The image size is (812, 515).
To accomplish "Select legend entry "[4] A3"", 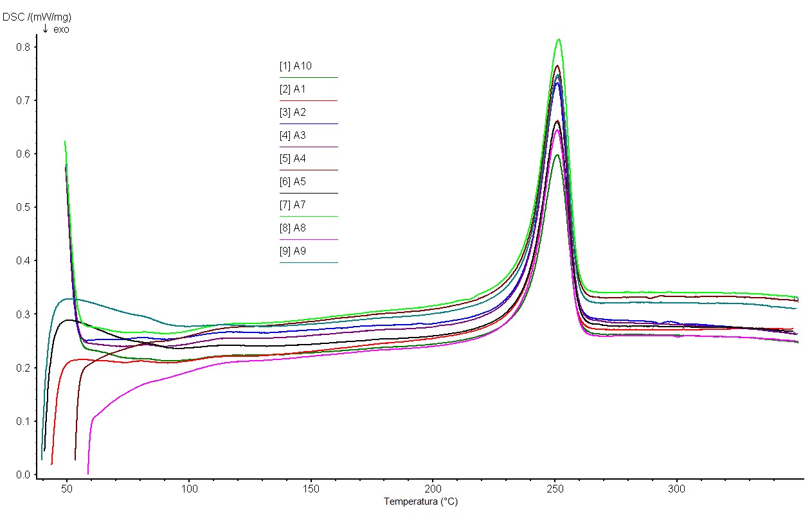I will 293,136.
